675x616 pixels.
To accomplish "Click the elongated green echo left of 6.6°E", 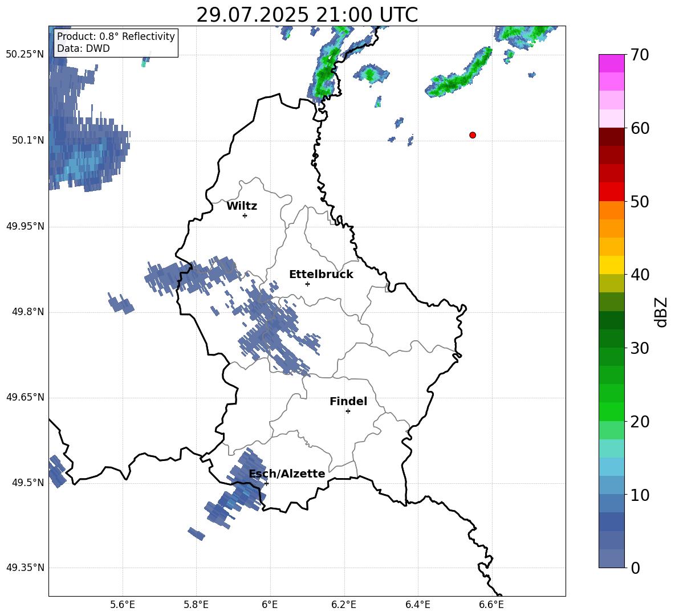I will pos(458,73).
